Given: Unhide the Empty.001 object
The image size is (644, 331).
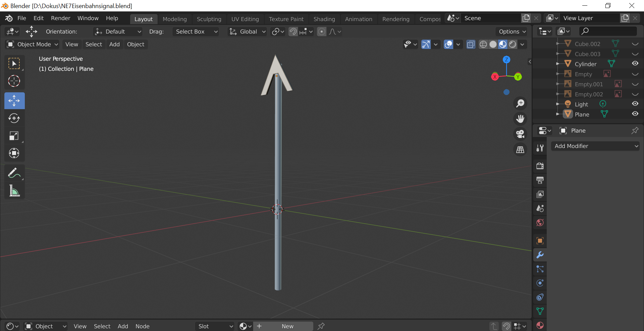Looking at the screenshot, I should tap(635, 84).
